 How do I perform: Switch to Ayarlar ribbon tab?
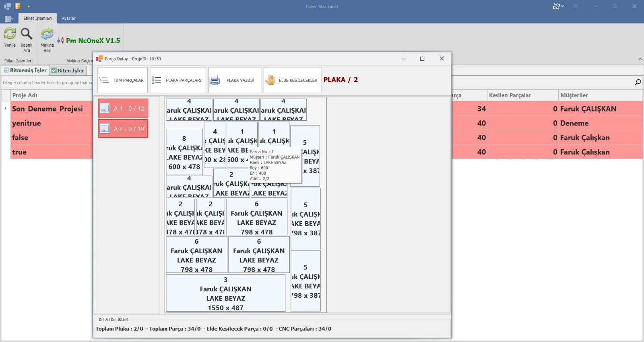[x=68, y=19]
